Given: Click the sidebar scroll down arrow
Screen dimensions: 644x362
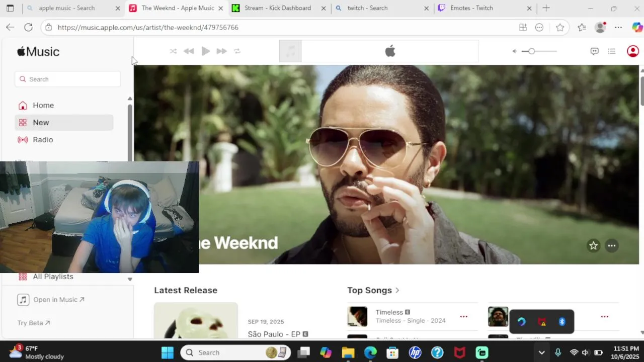Looking at the screenshot, I should tap(130, 279).
